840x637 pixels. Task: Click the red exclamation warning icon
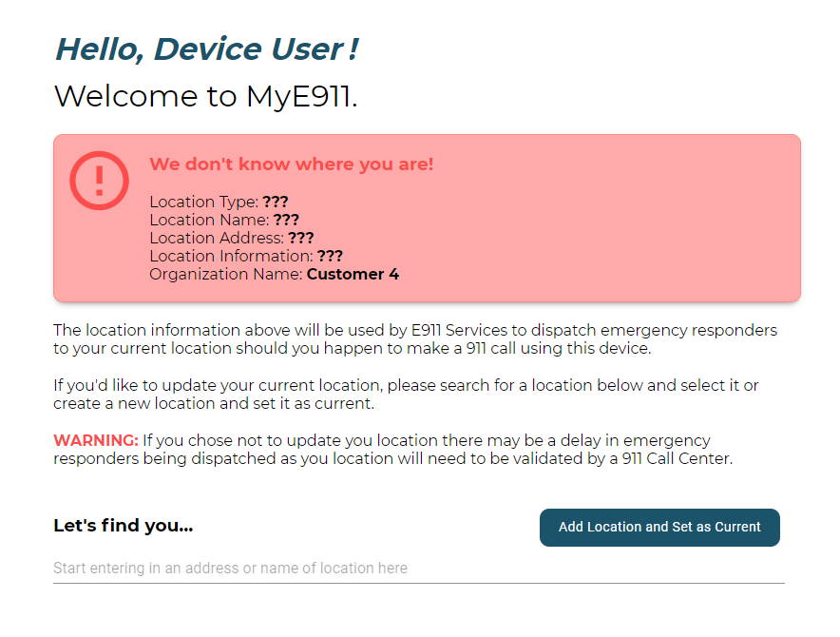pyautogui.click(x=99, y=181)
